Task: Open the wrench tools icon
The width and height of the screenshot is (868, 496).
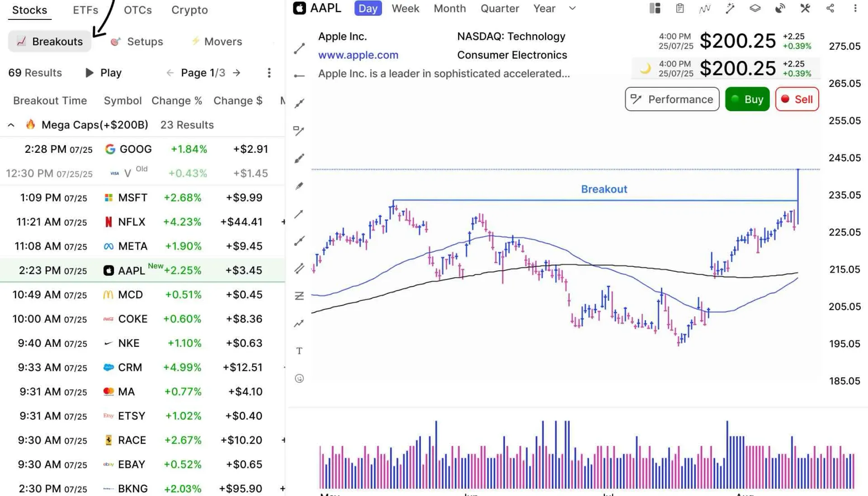Action: point(805,9)
